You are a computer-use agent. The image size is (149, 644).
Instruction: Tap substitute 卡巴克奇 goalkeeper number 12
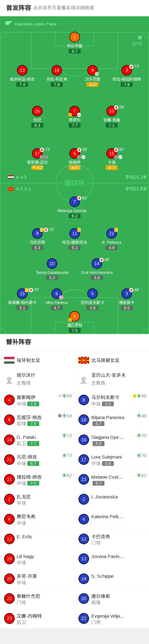(84, 539)
